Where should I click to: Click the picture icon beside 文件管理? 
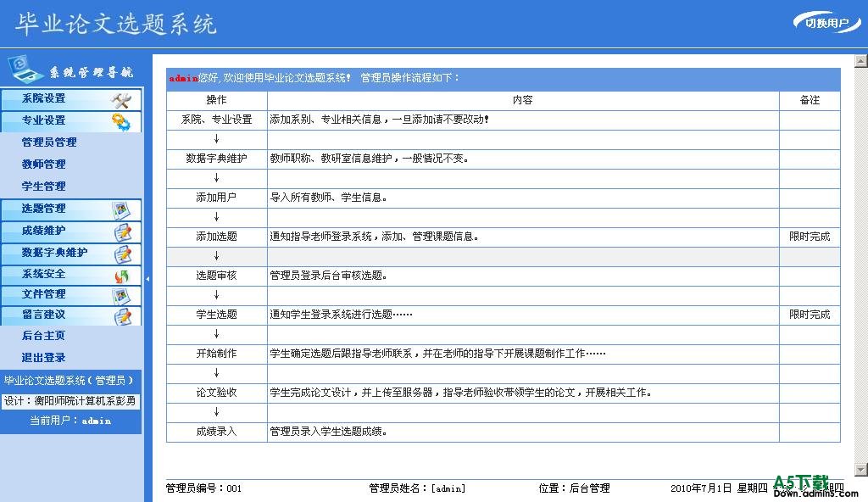click(x=122, y=296)
